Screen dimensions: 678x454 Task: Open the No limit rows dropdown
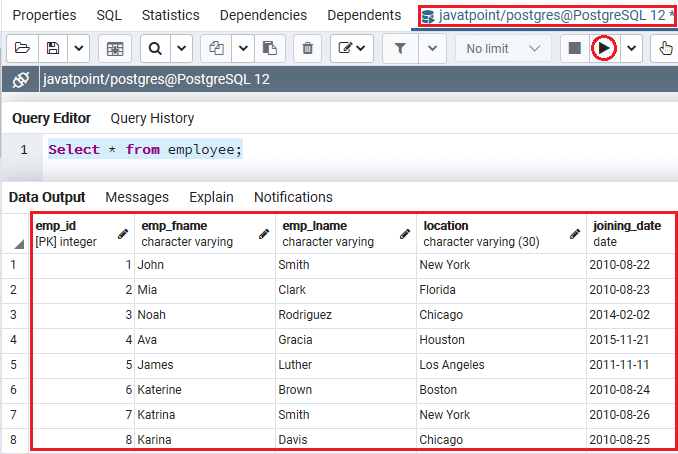coord(503,48)
